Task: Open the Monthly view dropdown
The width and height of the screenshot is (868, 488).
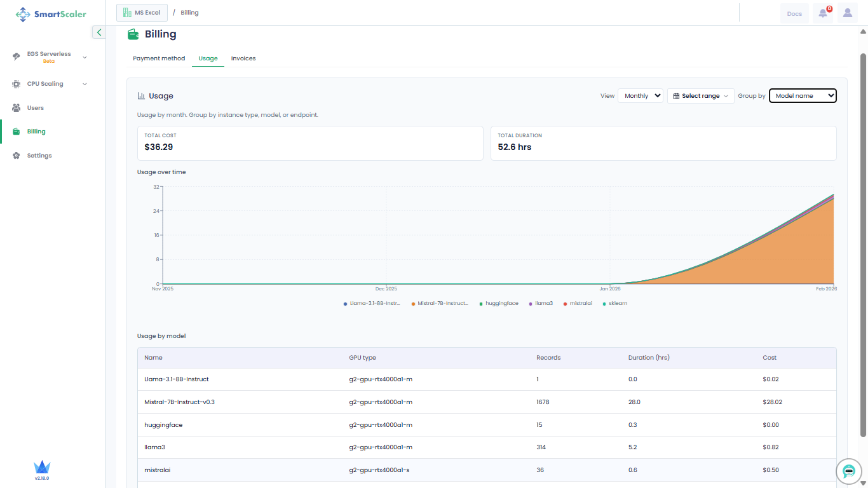Action: [640, 96]
